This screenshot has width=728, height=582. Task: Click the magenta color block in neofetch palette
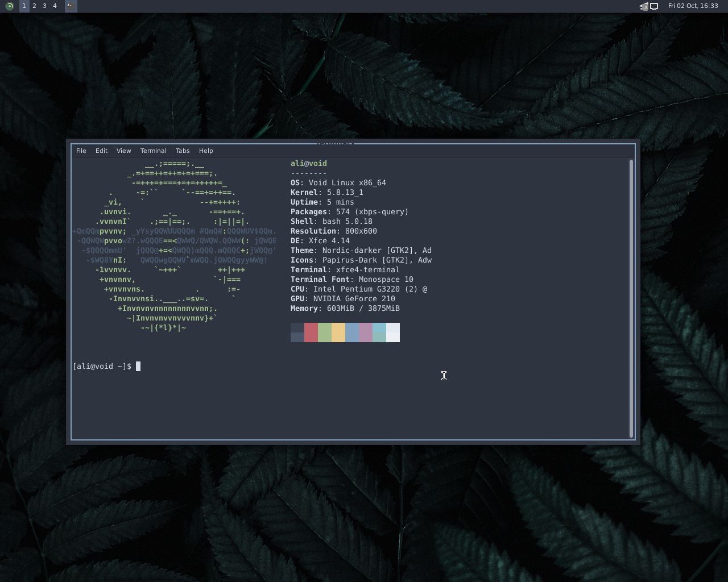pyautogui.click(x=366, y=332)
